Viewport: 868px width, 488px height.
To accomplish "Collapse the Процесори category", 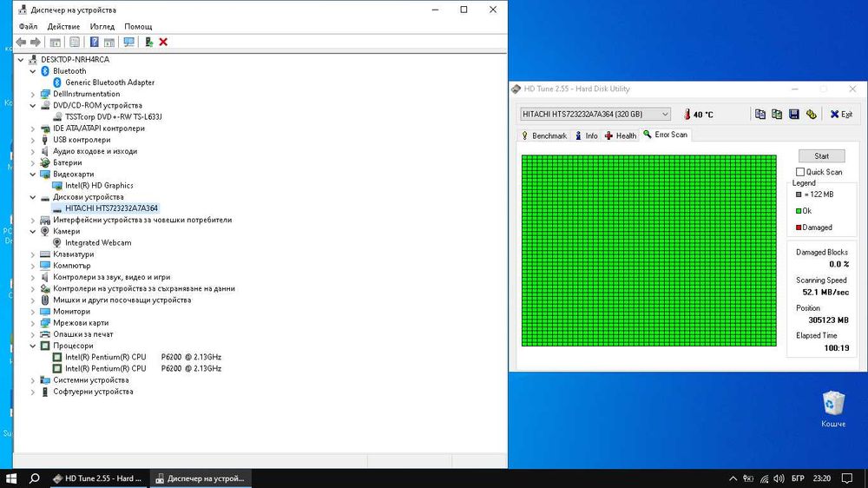I will point(33,346).
